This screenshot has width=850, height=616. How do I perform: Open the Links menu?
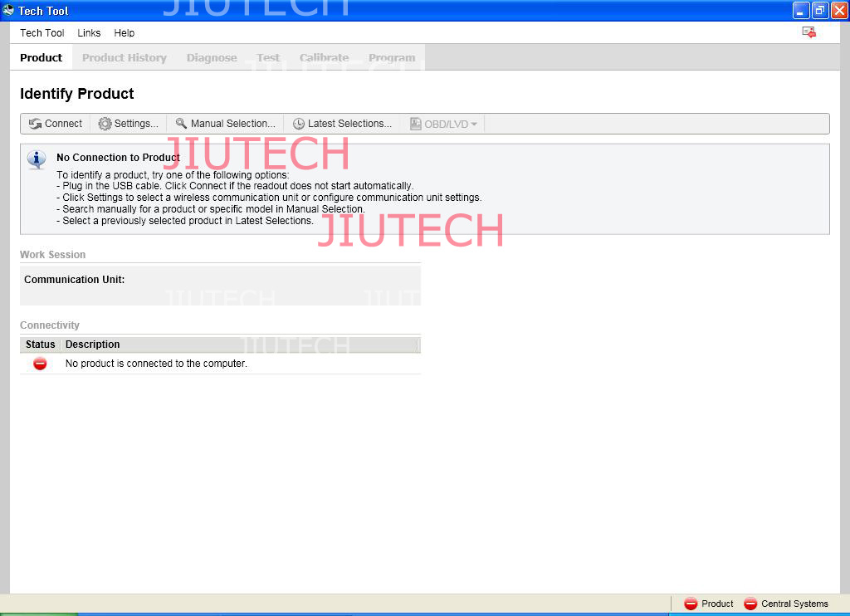[x=89, y=33]
